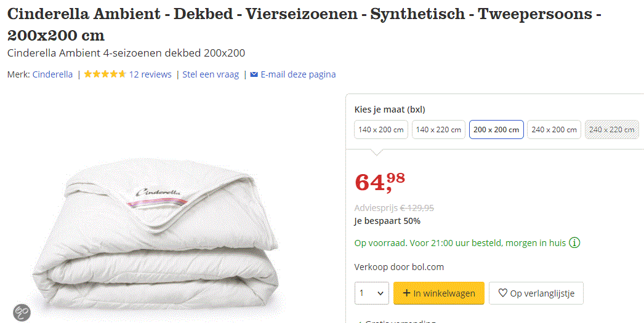Click the Stel een vraag link
The image size is (644, 323).
tap(211, 74)
